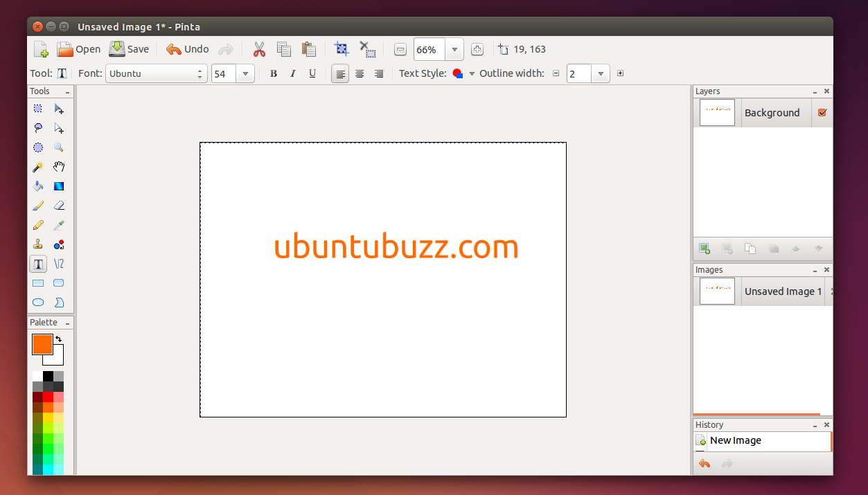Choose the Pan hand tool
Image resolution: width=868 pixels, height=495 pixels.
[59, 167]
